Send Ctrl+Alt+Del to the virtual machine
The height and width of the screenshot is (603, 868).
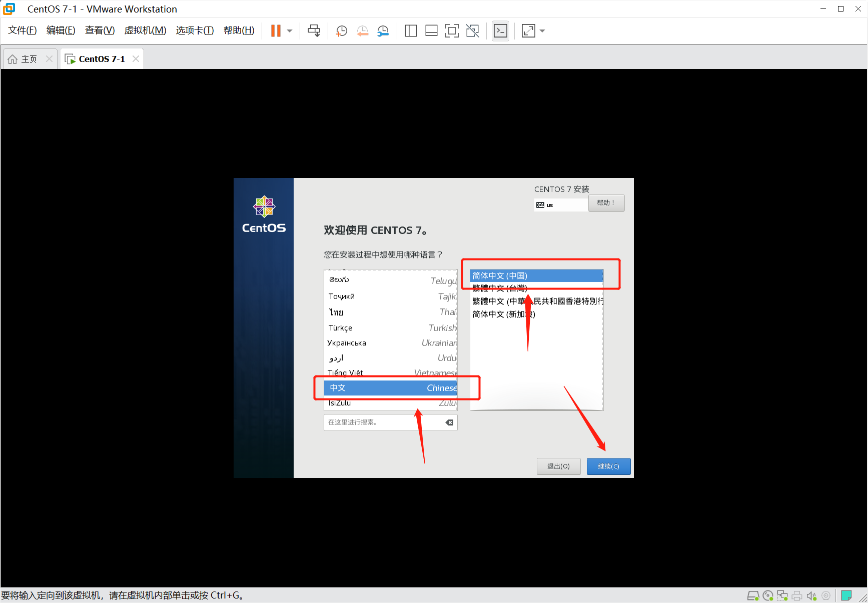[x=314, y=30]
